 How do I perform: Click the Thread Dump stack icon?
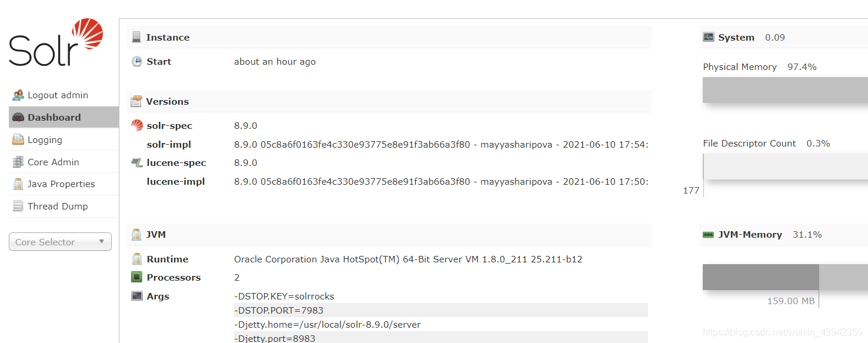18,206
